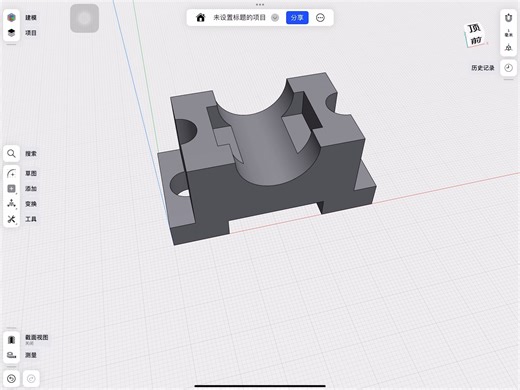Open the 项目 items panel icon
This screenshot has width=520, height=390.
[11, 33]
